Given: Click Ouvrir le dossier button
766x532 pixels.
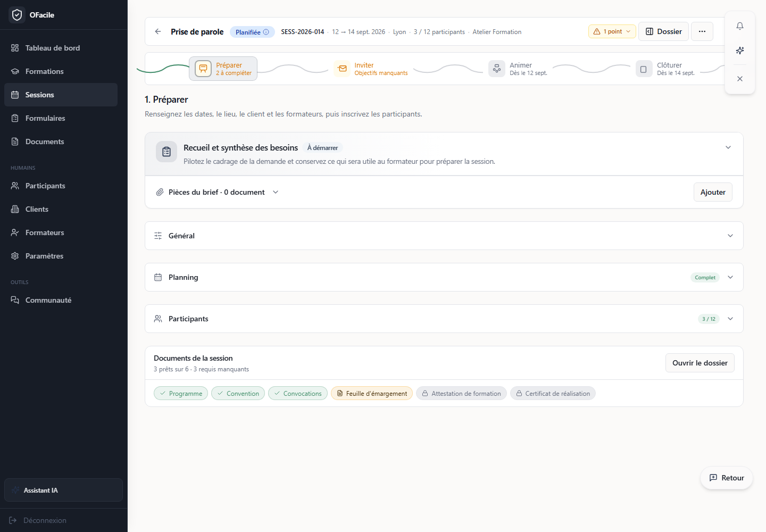Looking at the screenshot, I should [x=700, y=363].
